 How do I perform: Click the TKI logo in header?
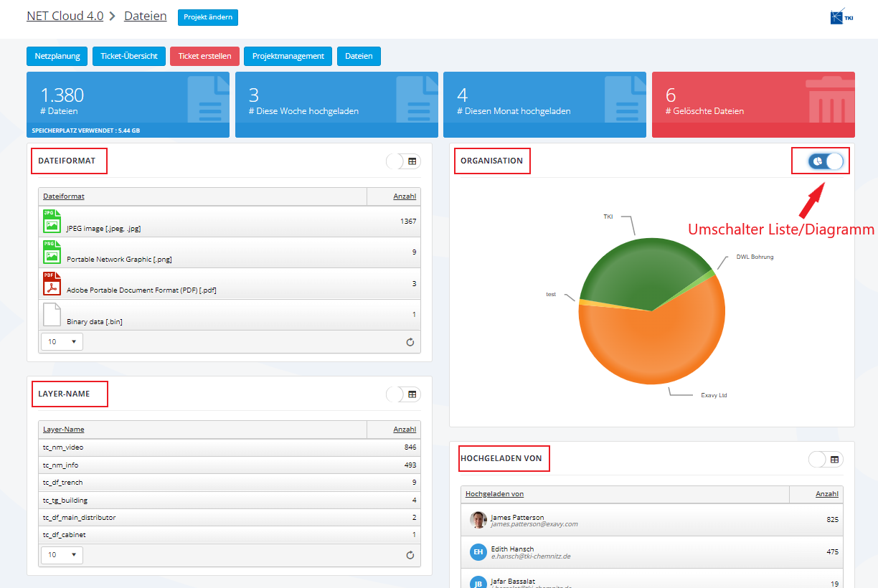(841, 16)
